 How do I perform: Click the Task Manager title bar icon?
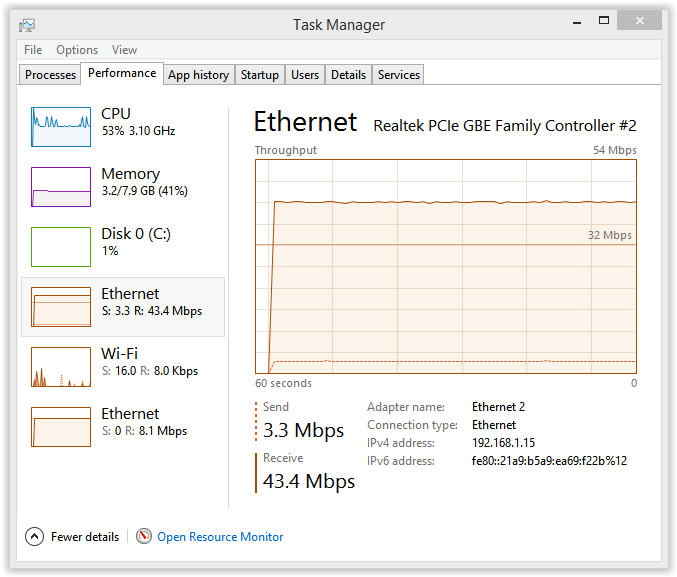pos(27,25)
